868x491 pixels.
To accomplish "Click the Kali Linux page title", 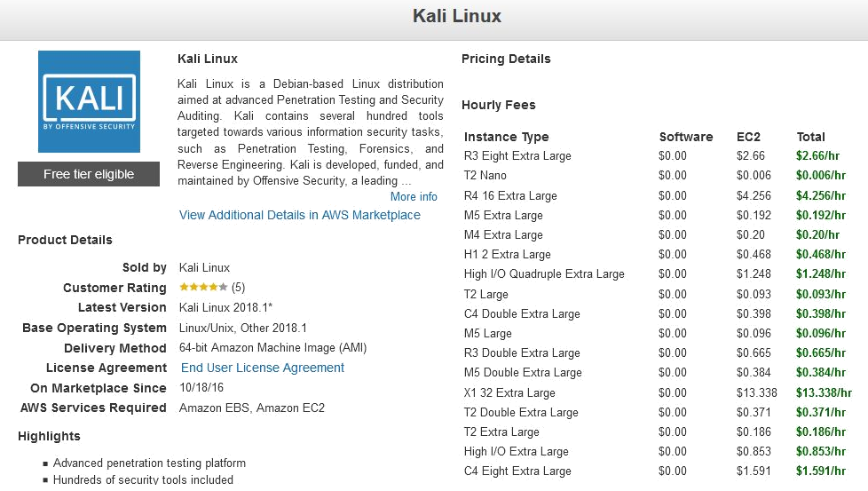I will tap(457, 16).
